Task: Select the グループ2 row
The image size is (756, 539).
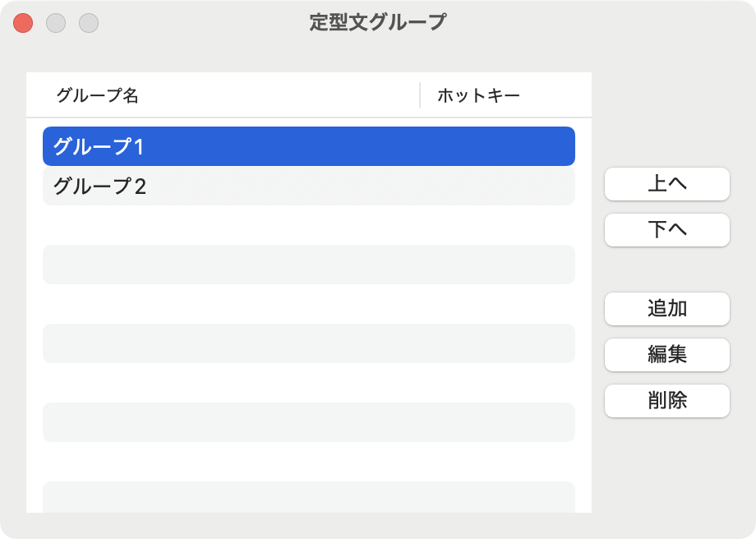Action: tap(309, 186)
